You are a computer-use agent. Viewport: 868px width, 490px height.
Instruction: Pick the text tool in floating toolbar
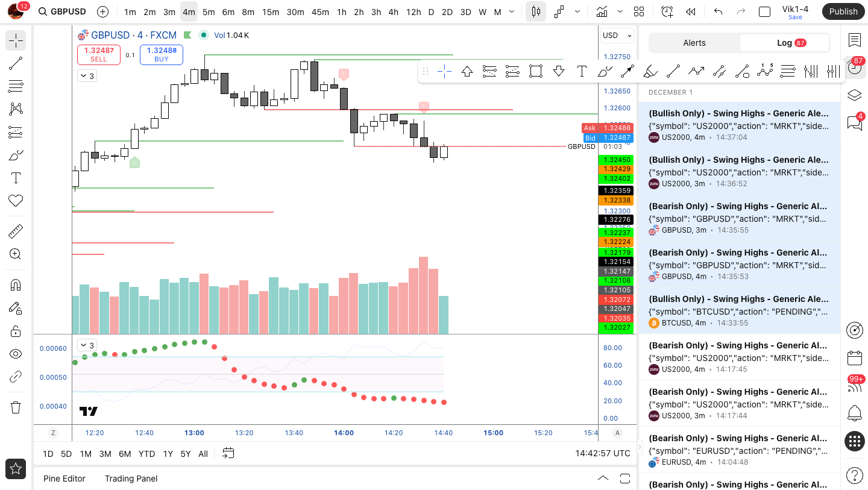click(581, 72)
